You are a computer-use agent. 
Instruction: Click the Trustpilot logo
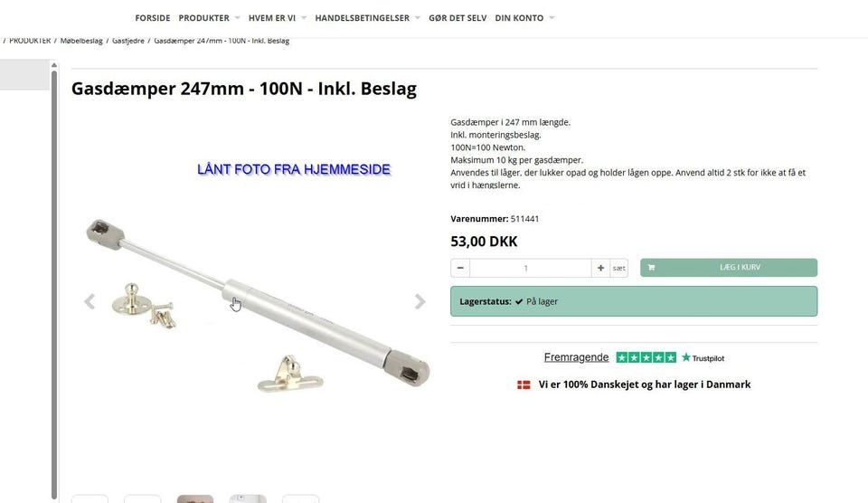tap(703, 358)
